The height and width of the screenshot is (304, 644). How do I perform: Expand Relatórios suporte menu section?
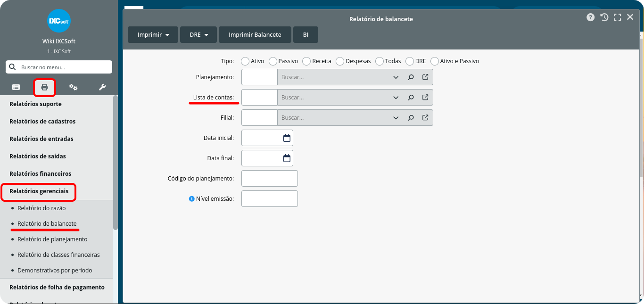57,104
